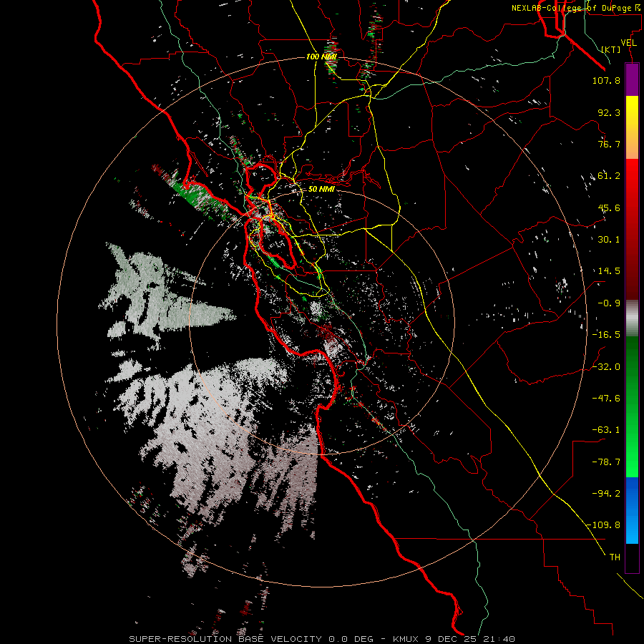This screenshot has width=644, height=644.
Task: Click the 92.3 velocity legend value
Action: (609, 112)
